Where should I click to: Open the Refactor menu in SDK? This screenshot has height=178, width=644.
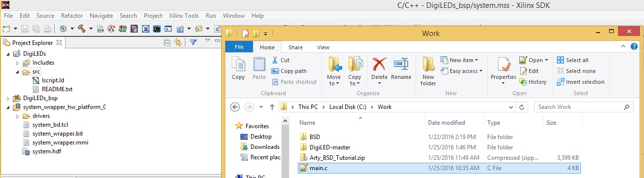[72, 16]
